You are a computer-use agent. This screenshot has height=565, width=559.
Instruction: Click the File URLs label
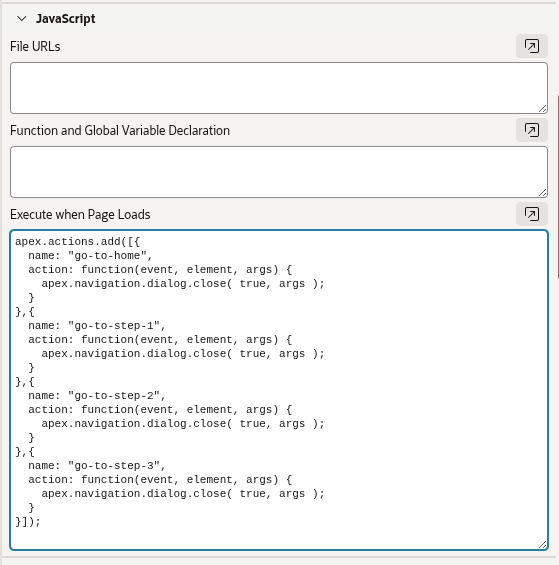point(35,46)
